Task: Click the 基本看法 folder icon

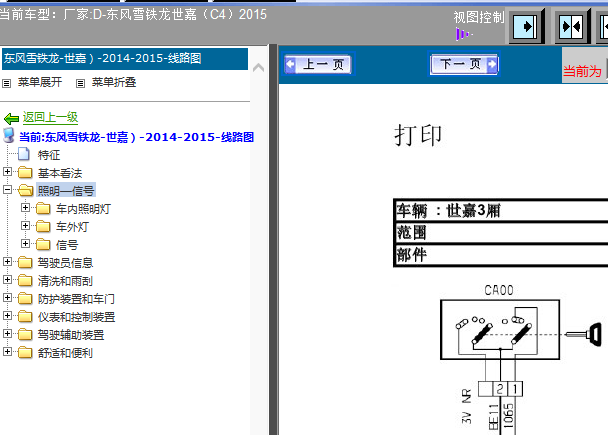Action: point(25,172)
